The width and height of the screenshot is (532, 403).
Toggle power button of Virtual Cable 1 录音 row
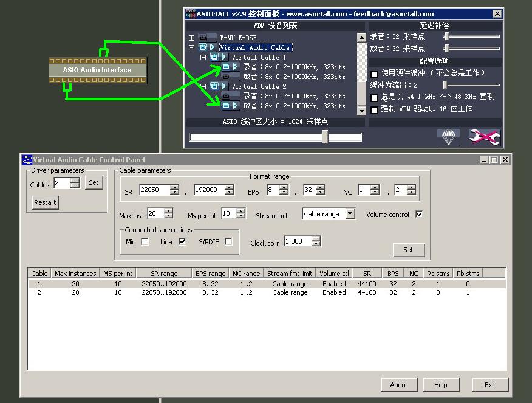[226, 66]
